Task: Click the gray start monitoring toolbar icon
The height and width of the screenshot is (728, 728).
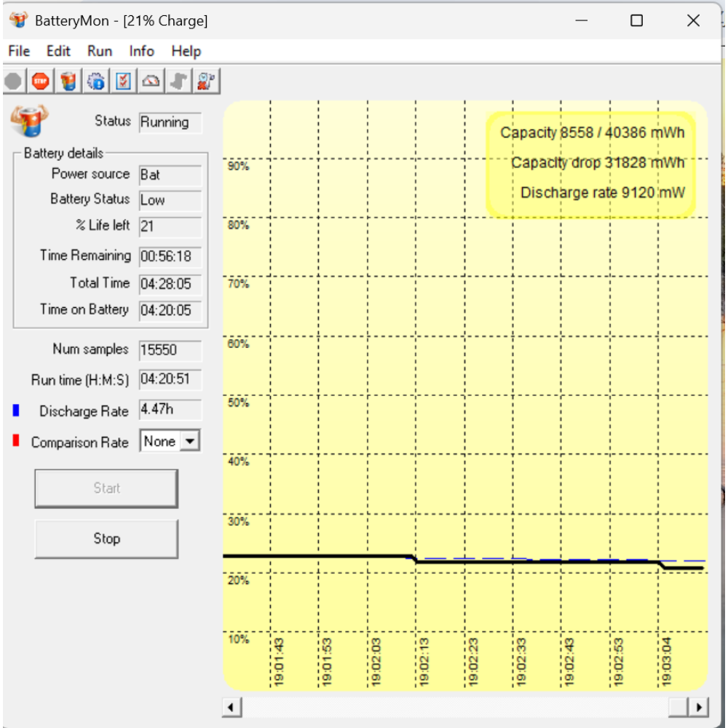Action: (x=13, y=81)
